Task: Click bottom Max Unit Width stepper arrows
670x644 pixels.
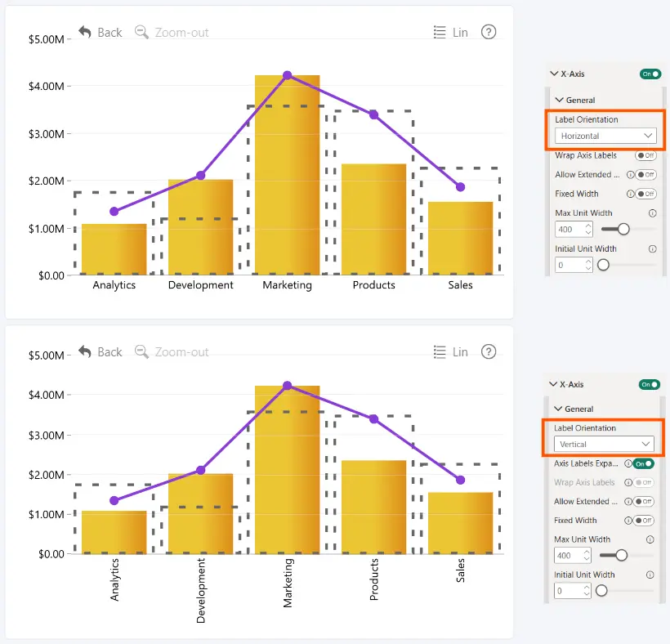Action: coord(587,555)
